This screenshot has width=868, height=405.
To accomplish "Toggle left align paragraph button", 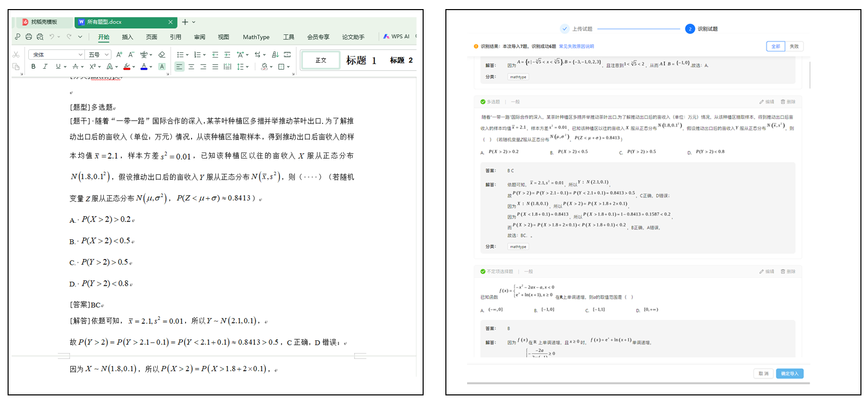I will pyautogui.click(x=179, y=67).
